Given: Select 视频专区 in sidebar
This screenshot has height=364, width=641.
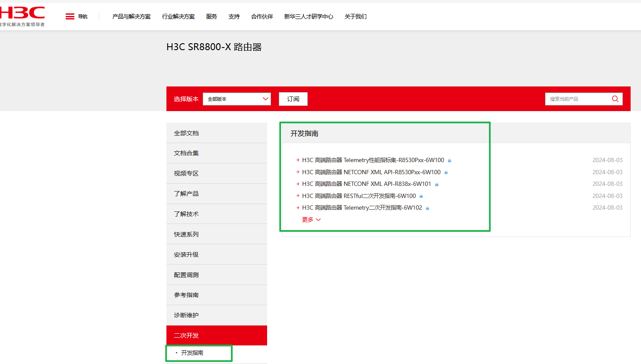Looking at the screenshot, I should point(217,173).
